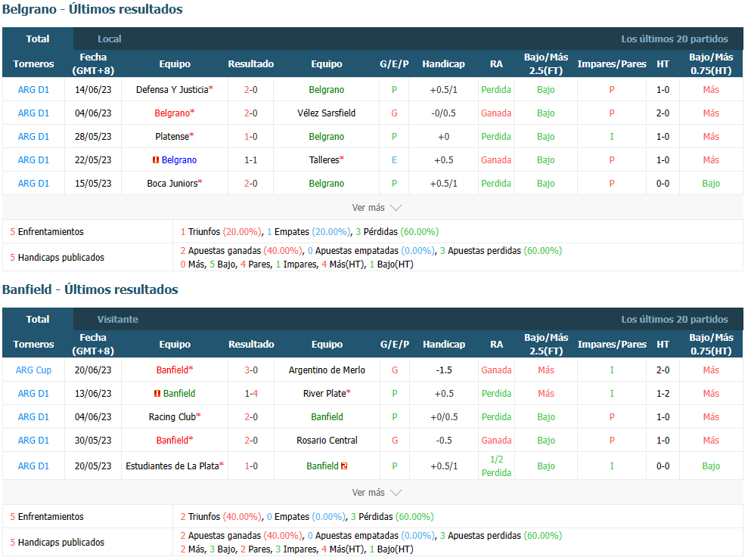Open River Plate team link
Screen dimensions: 748x560
(324, 394)
